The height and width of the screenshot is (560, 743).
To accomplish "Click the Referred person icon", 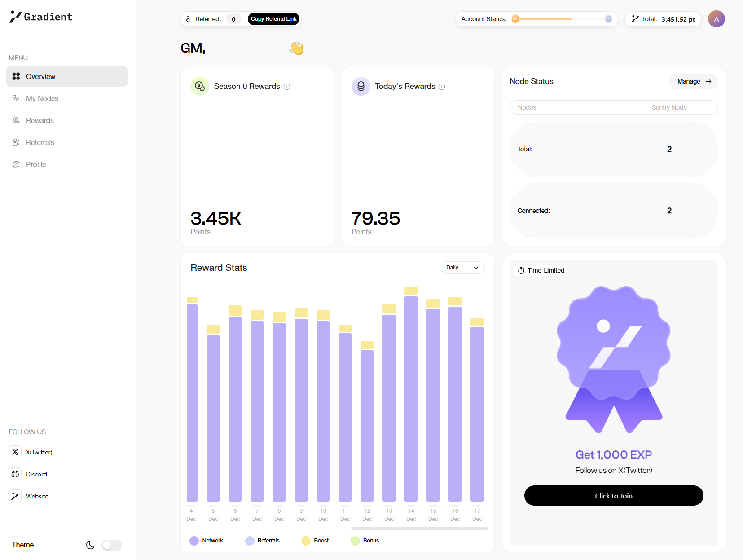I will pyautogui.click(x=188, y=19).
